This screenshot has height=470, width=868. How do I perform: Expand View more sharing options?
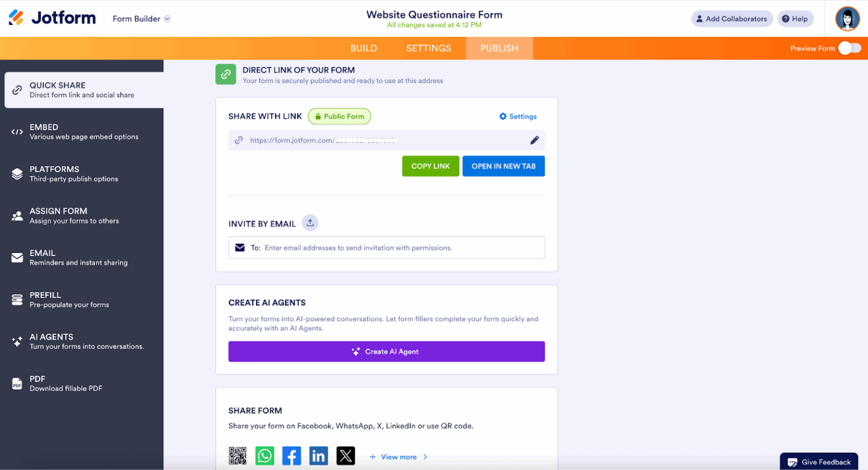pyautogui.click(x=398, y=457)
